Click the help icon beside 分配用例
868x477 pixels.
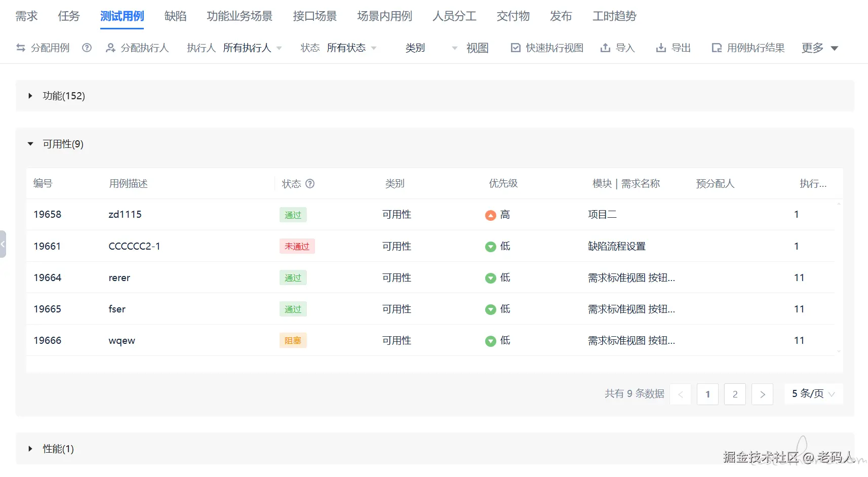point(87,48)
